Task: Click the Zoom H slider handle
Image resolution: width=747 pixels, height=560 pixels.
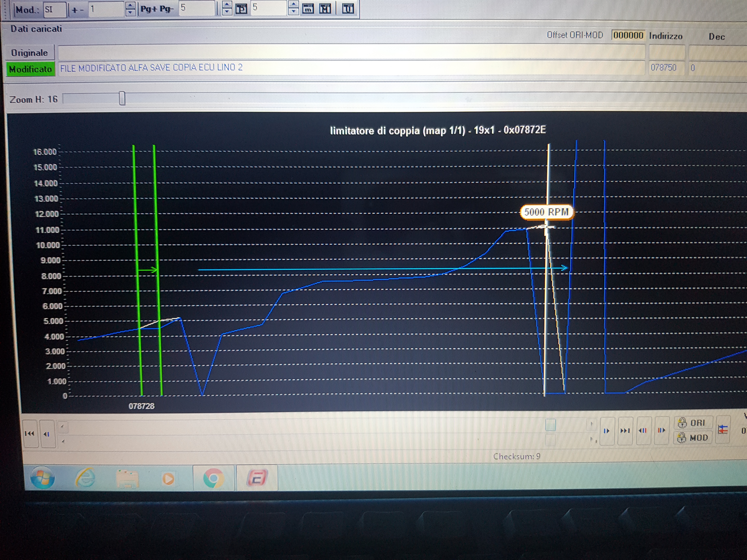Action: click(122, 98)
